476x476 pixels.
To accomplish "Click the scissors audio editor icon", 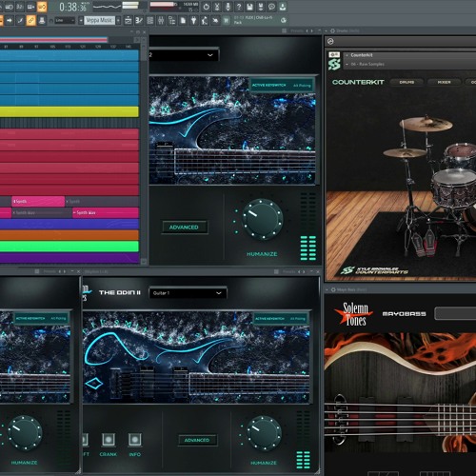I will pos(217,7).
